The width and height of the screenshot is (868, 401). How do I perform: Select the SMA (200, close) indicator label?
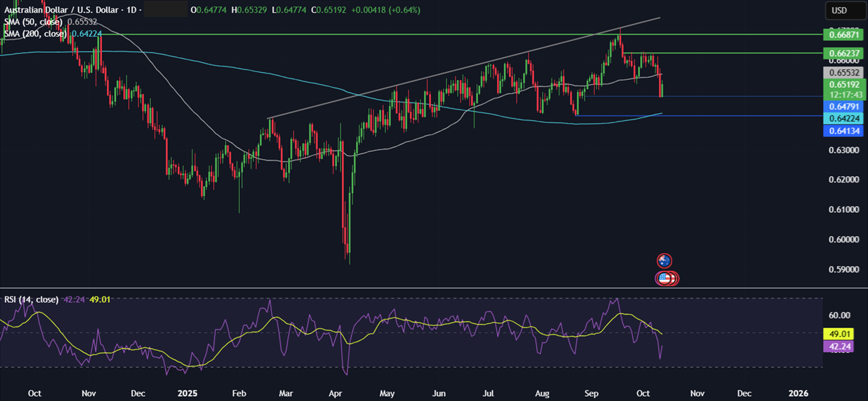[36, 33]
